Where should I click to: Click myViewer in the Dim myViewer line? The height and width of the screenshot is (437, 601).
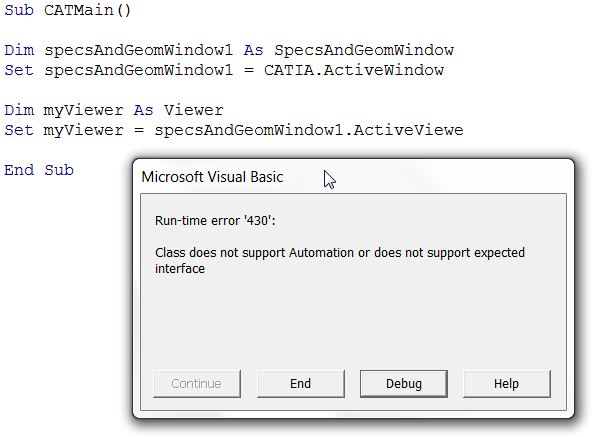(x=84, y=110)
